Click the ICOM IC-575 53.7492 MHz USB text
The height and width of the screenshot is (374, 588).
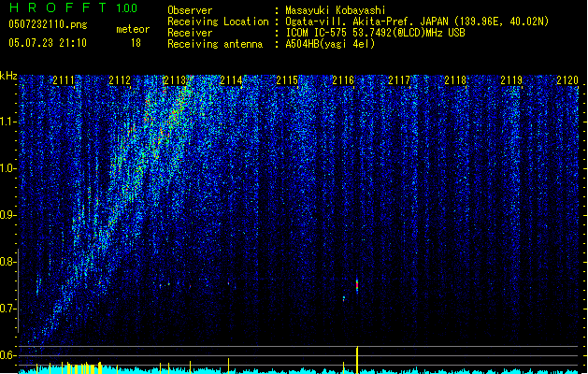[x=375, y=33]
